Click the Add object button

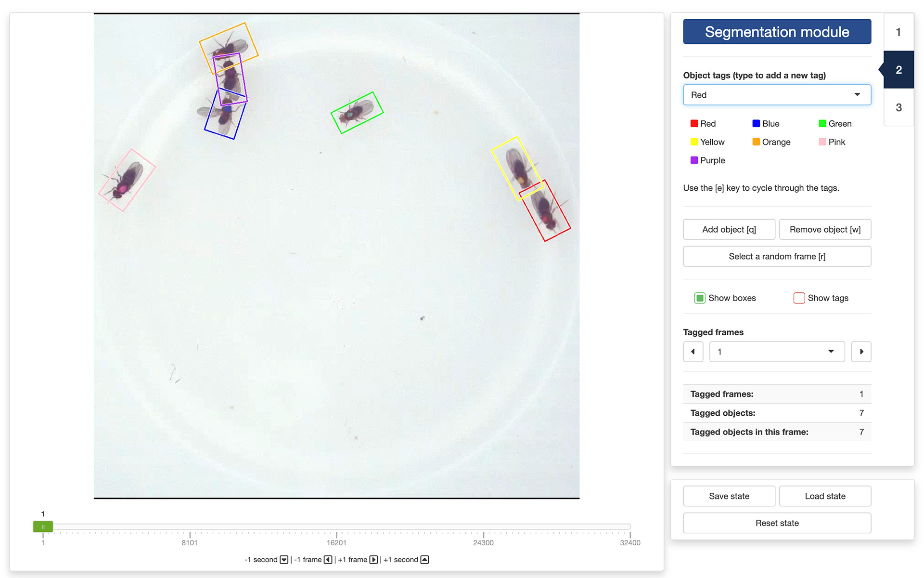(x=729, y=230)
